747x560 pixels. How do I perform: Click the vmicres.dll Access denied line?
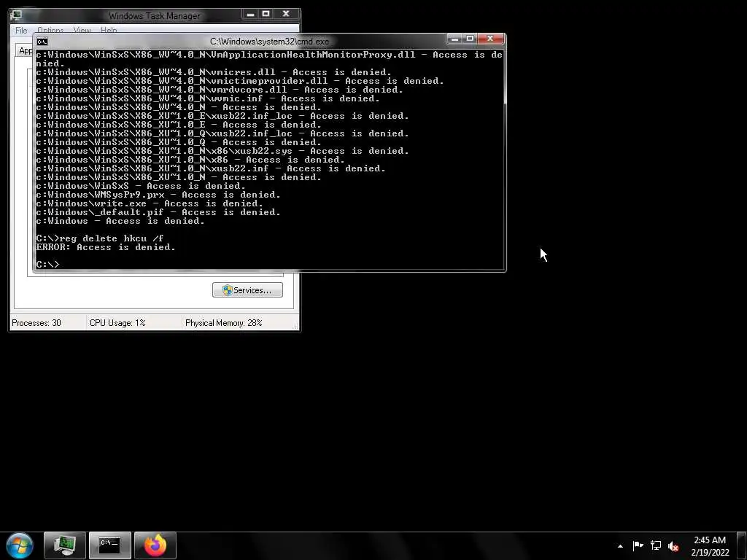[x=214, y=72]
